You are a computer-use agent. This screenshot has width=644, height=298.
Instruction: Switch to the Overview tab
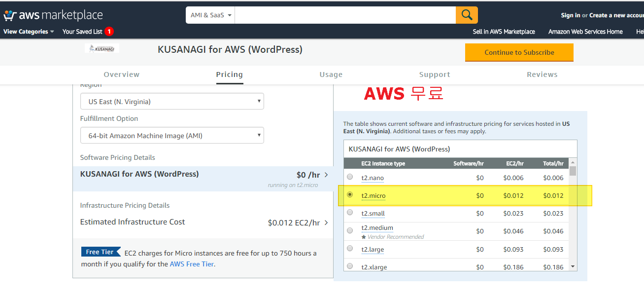tap(122, 74)
